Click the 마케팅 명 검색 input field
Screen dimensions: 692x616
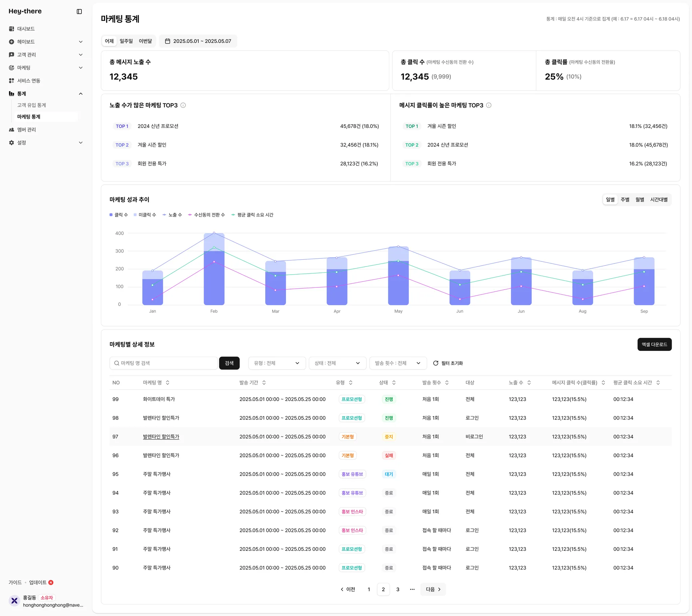[x=164, y=363]
